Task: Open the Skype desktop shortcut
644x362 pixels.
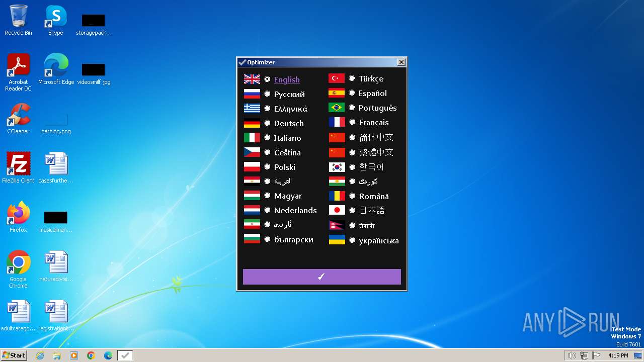Action: (x=56, y=20)
